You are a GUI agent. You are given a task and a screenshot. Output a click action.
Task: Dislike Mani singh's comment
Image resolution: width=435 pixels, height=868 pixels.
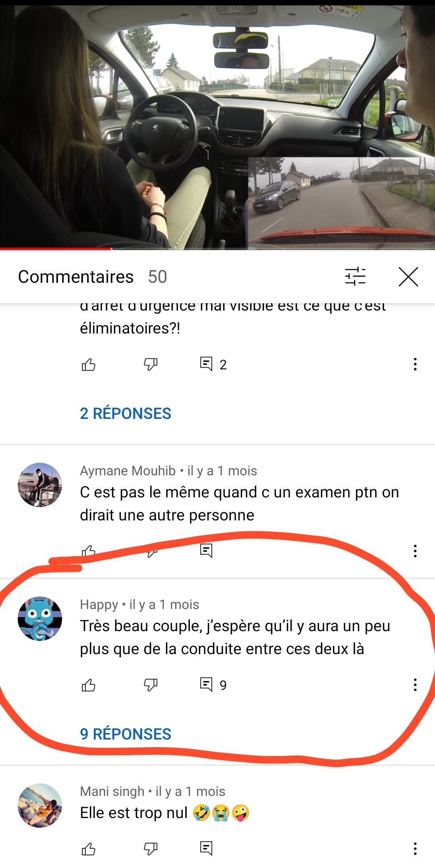151,849
